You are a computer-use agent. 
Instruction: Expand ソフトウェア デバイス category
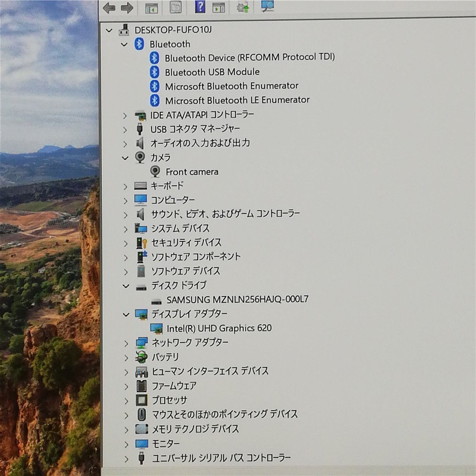126,272
